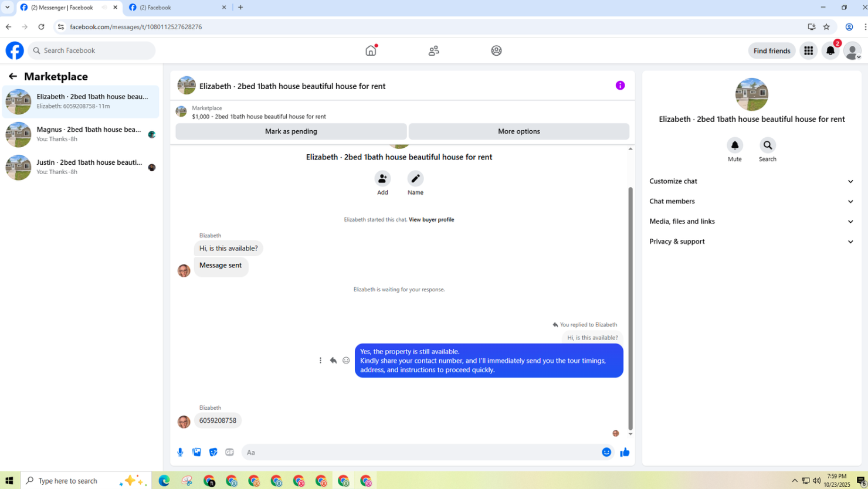Open a new browser tab
The height and width of the screenshot is (489, 868).
(240, 8)
